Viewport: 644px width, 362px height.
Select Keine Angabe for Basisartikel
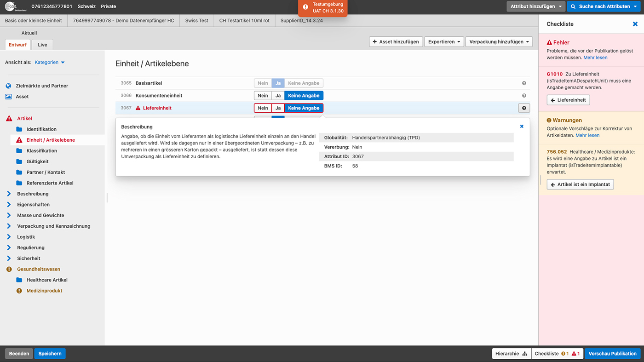click(304, 83)
